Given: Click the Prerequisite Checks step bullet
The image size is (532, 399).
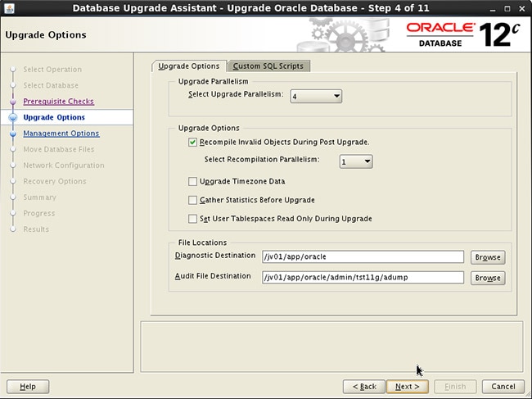Looking at the screenshot, I should (x=13, y=102).
